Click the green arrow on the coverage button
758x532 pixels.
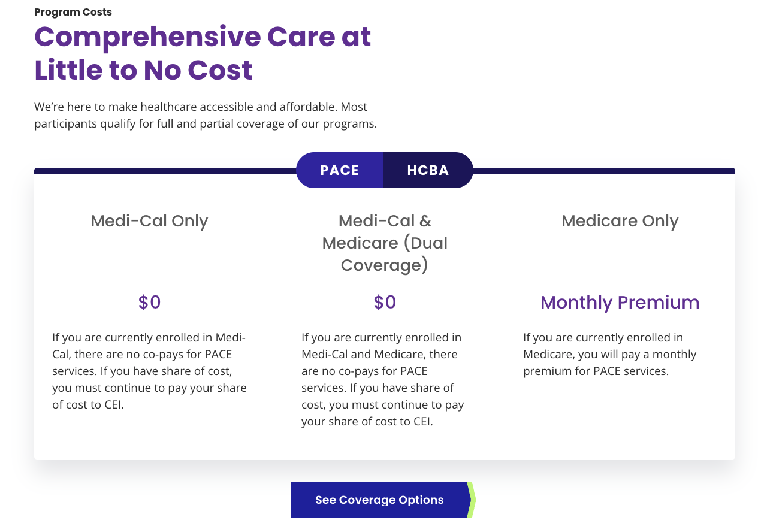472,500
